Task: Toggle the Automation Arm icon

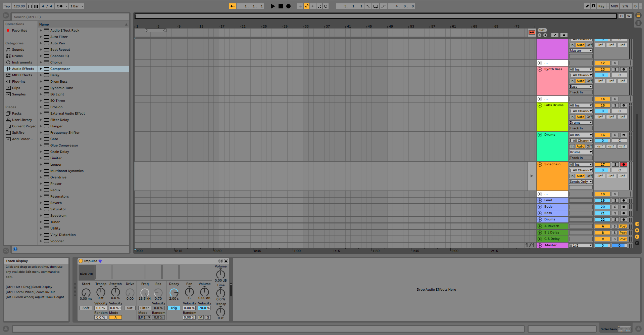Action: [306, 6]
